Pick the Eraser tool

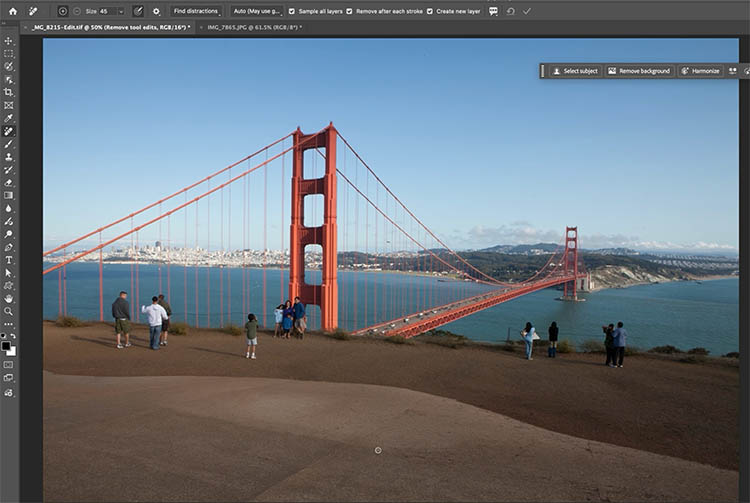(9, 183)
